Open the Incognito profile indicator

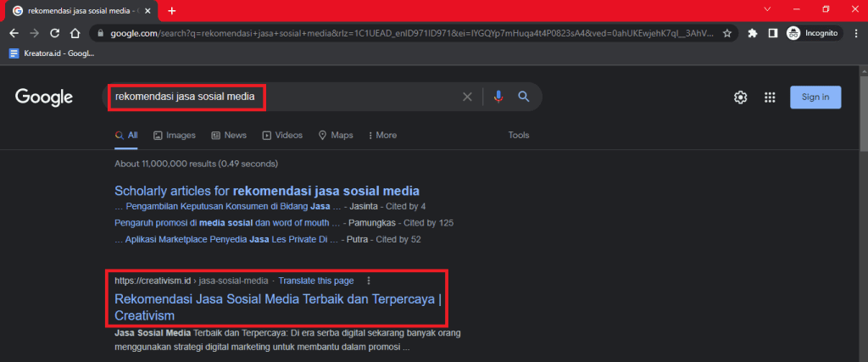(813, 33)
